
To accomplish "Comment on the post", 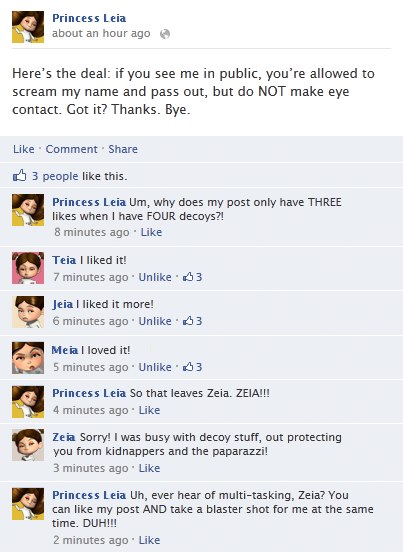I will [x=71, y=149].
